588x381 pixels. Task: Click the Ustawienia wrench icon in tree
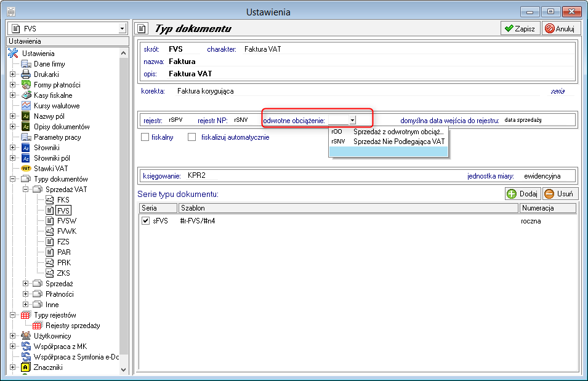click(13, 54)
